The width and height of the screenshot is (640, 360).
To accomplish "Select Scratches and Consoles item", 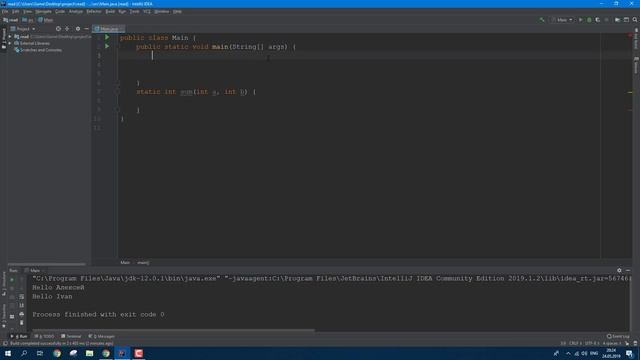I will 38,50.
